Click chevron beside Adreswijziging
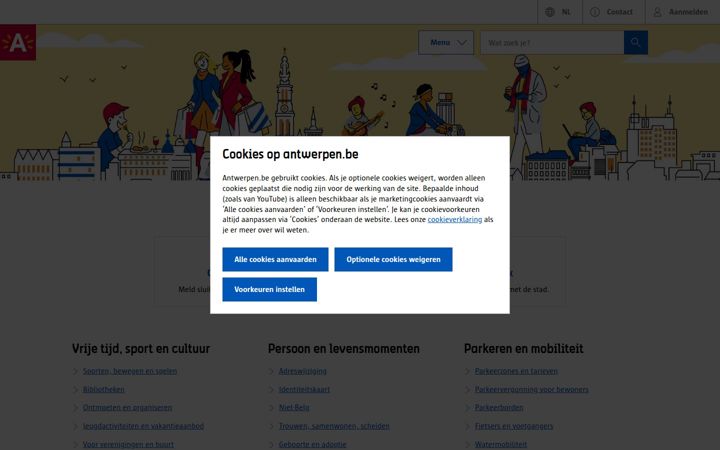This screenshot has width=720, height=450. [x=271, y=371]
